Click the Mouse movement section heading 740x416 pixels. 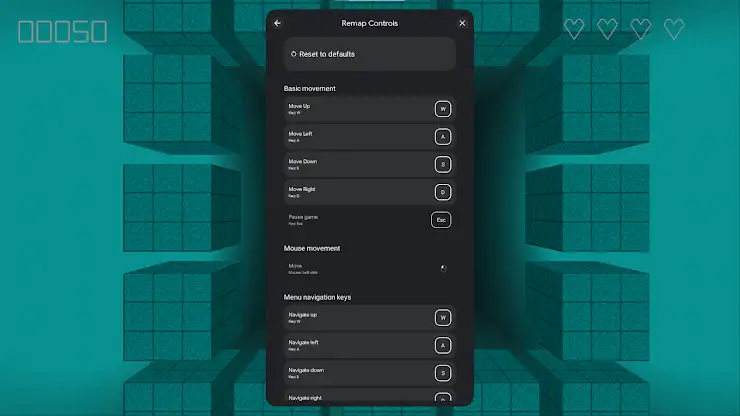point(312,248)
